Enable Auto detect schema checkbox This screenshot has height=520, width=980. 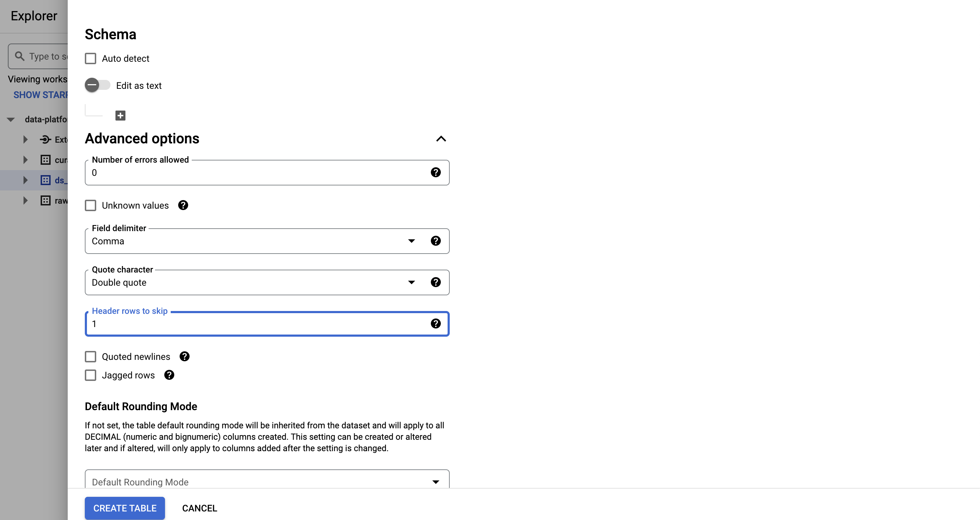pyautogui.click(x=91, y=58)
